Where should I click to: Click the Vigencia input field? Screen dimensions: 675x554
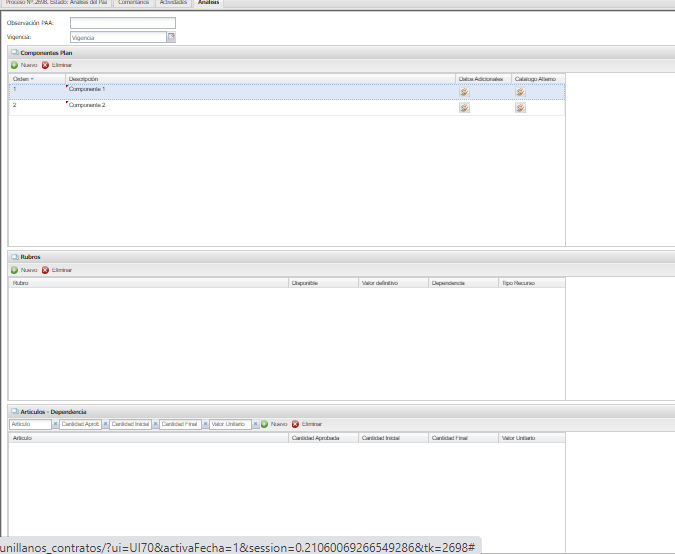tap(117, 37)
